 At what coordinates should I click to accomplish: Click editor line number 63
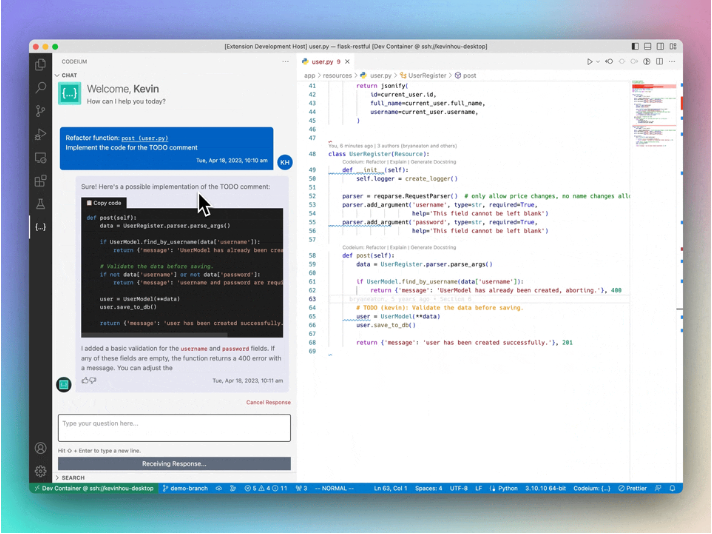coord(312,299)
